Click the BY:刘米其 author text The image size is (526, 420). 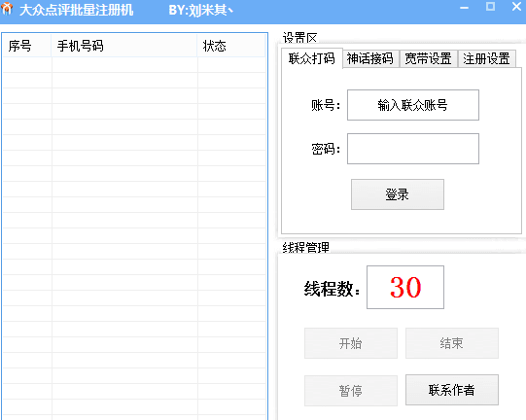coord(200,10)
